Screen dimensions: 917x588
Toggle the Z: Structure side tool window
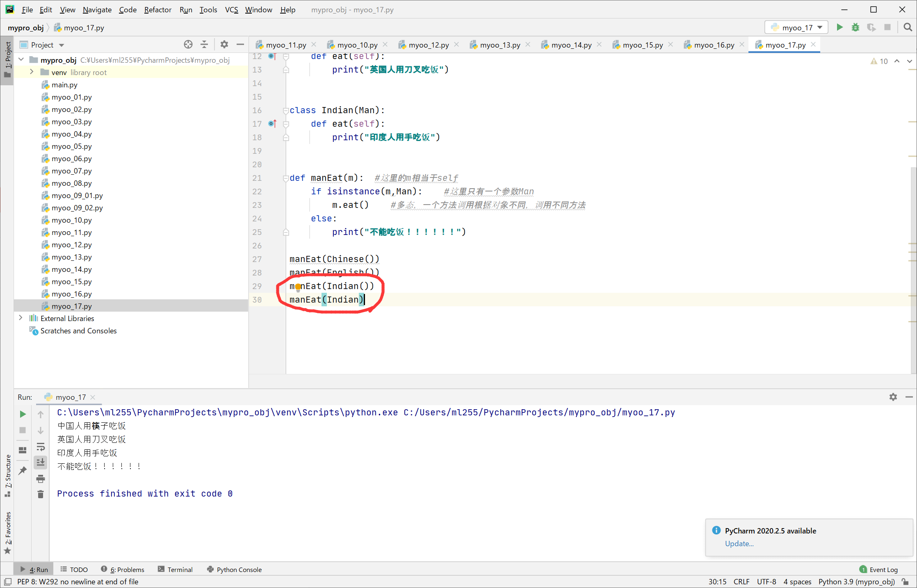7,476
